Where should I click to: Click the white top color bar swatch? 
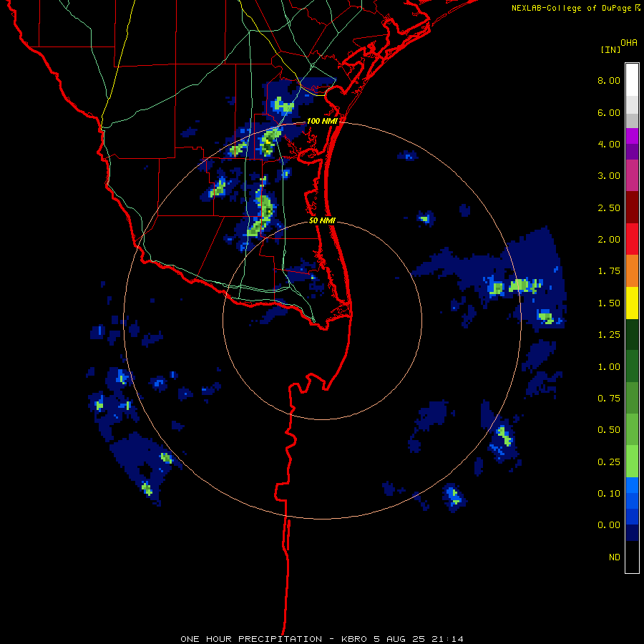point(632,79)
